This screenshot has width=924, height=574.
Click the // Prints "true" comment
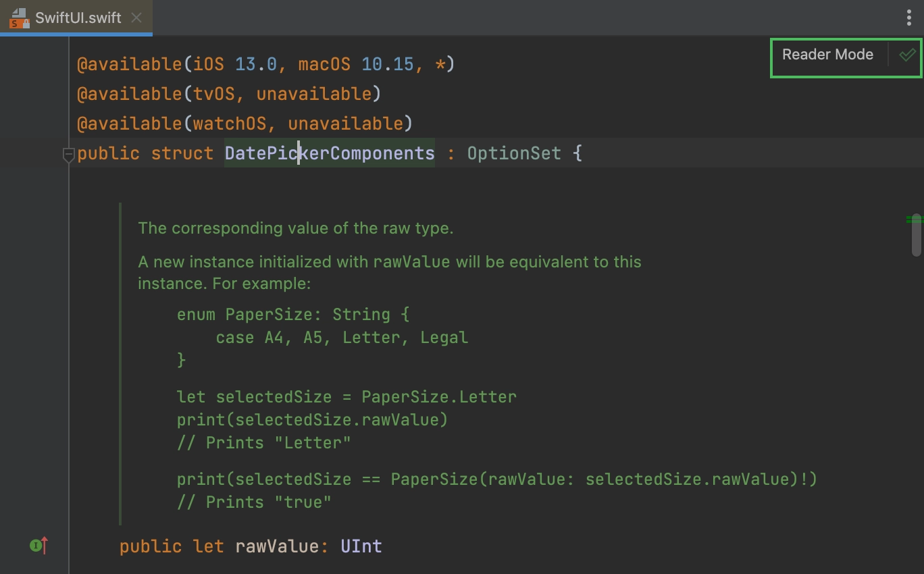(254, 502)
